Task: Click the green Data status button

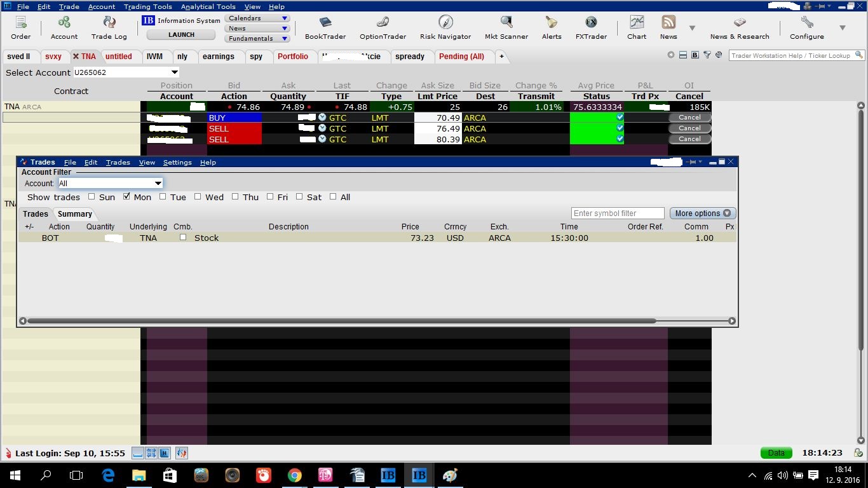Action: [776, 453]
